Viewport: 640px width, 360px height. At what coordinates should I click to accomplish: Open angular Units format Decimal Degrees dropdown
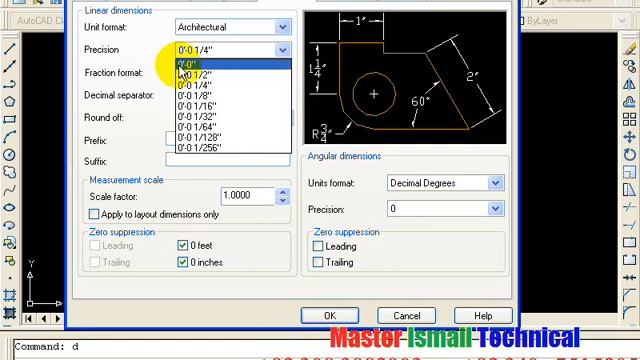(495, 183)
